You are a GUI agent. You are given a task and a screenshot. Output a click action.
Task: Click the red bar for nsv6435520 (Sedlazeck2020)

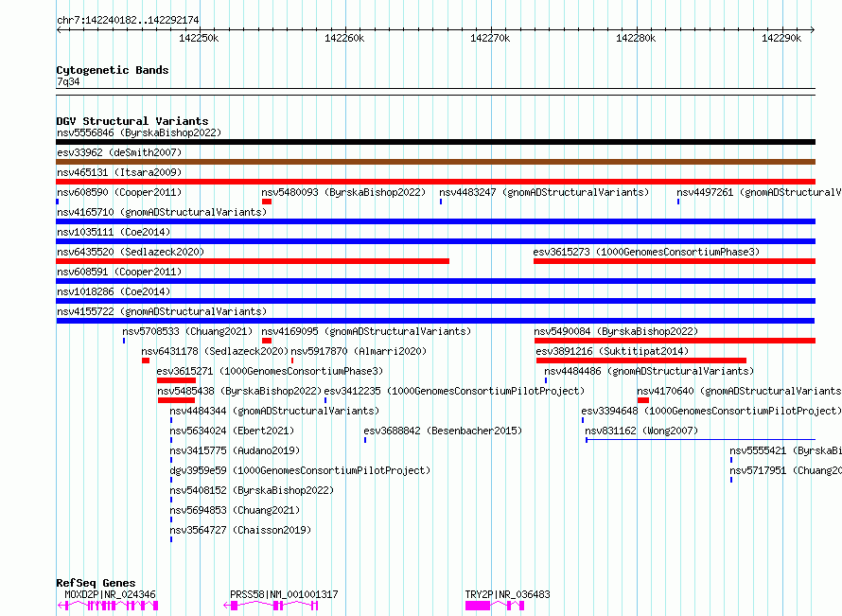pyautogui.click(x=253, y=261)
